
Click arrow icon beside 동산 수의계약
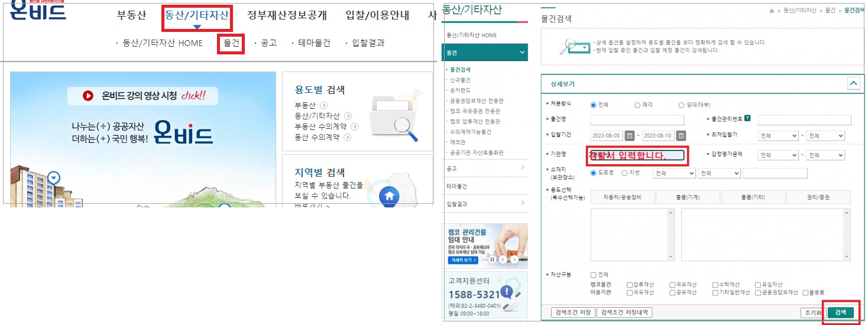[348, 137]
